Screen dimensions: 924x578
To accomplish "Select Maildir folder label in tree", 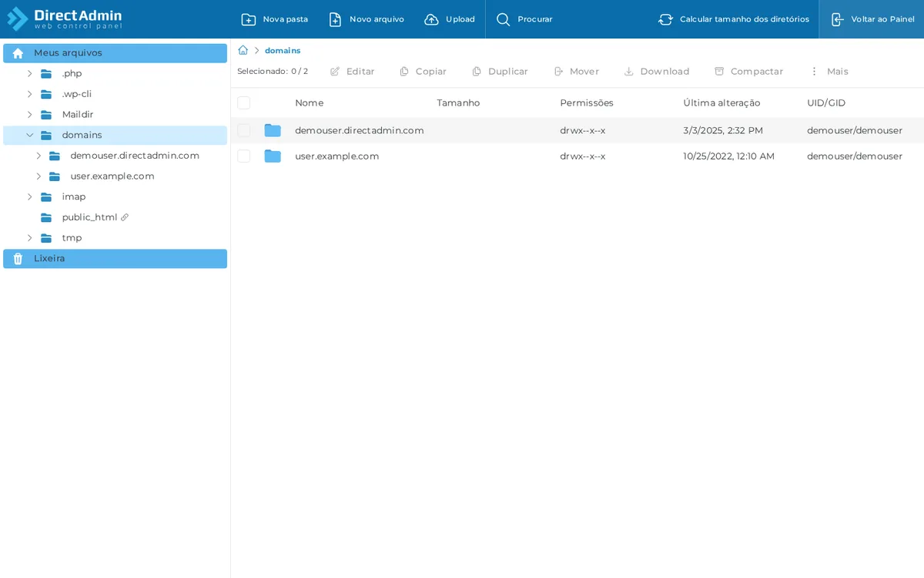I will click(78, 115).
